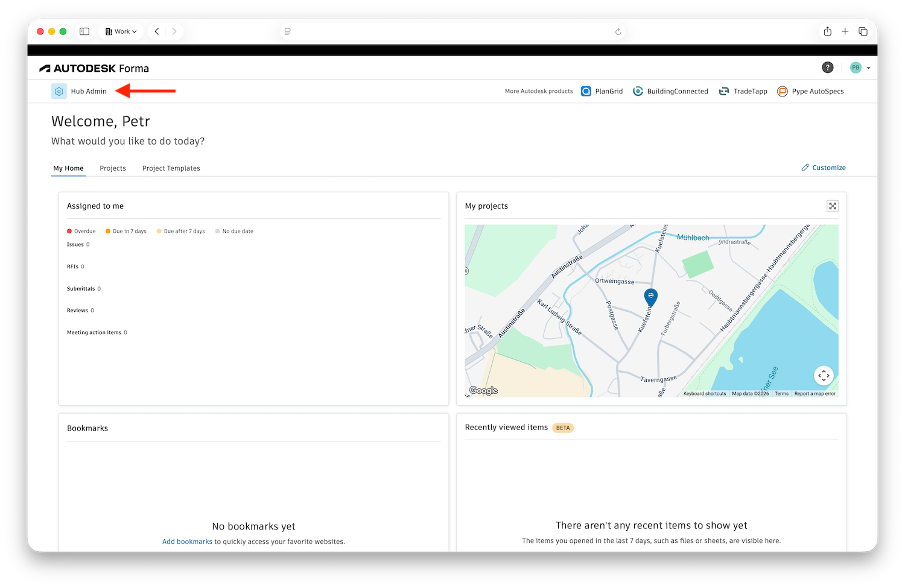Viewport: 905px width, 588px height.
Task: Open Hub Admin settings gear icon
Action: (59, 91)
